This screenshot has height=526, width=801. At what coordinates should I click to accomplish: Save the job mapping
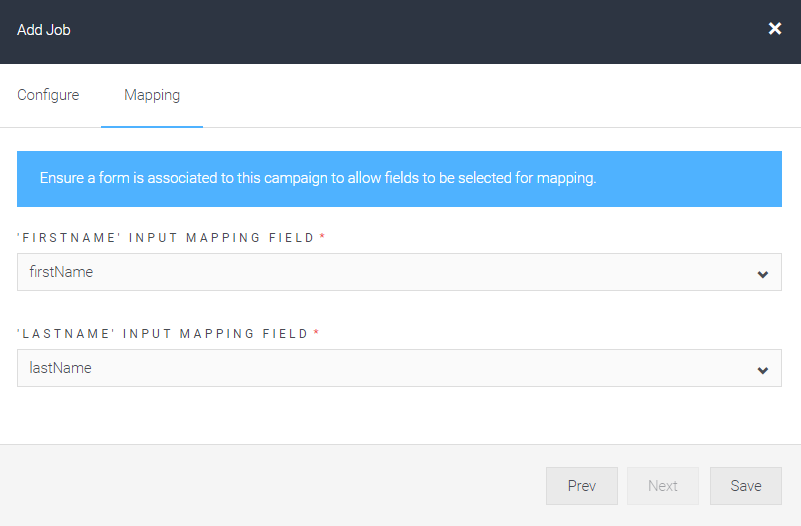745,486
